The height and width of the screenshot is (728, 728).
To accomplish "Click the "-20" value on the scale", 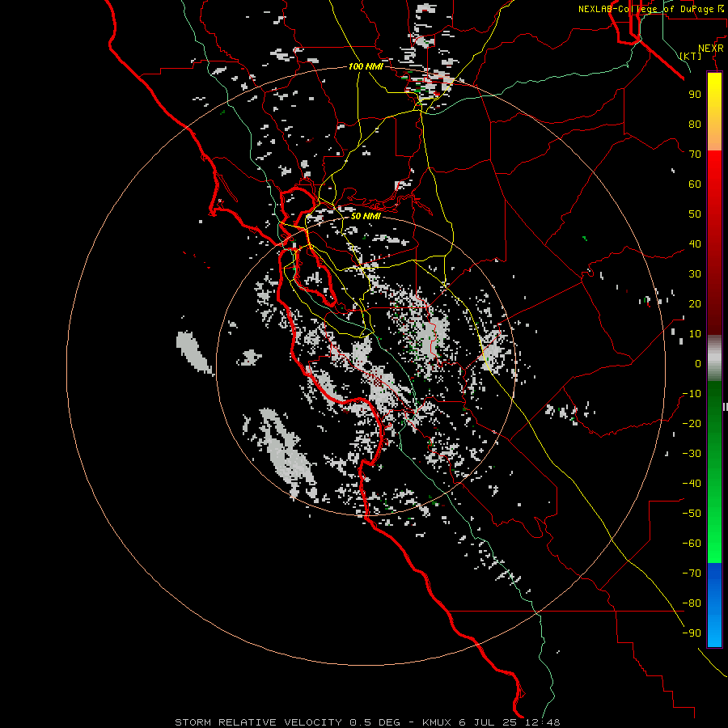I will (x=692, y=423).
